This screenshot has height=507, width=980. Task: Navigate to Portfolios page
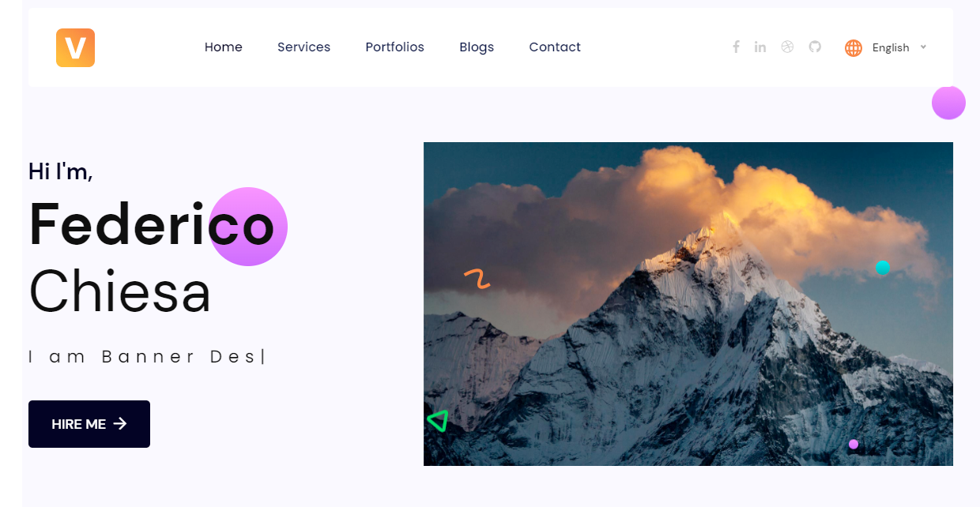[x=394, y=47]
